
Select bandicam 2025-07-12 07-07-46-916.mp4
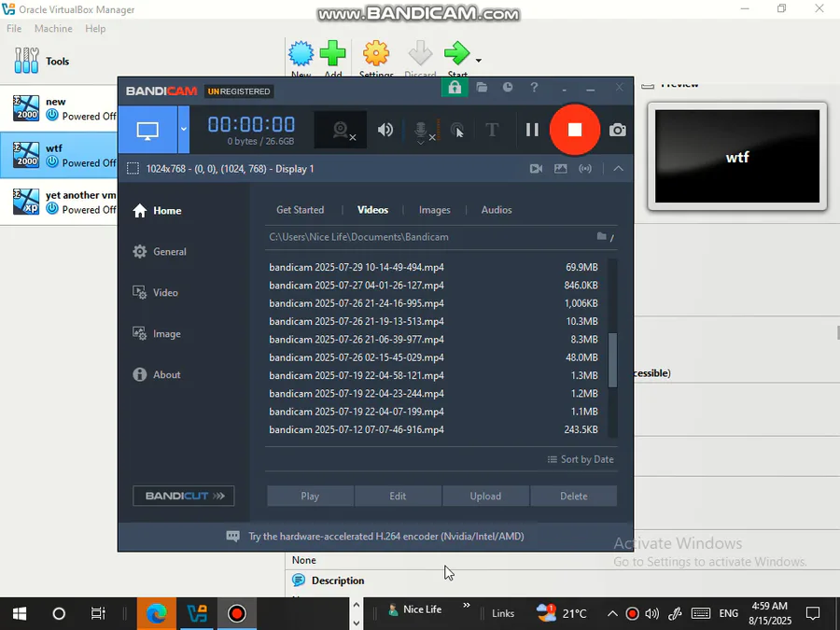pyautogui.click(x=433, y=429)
